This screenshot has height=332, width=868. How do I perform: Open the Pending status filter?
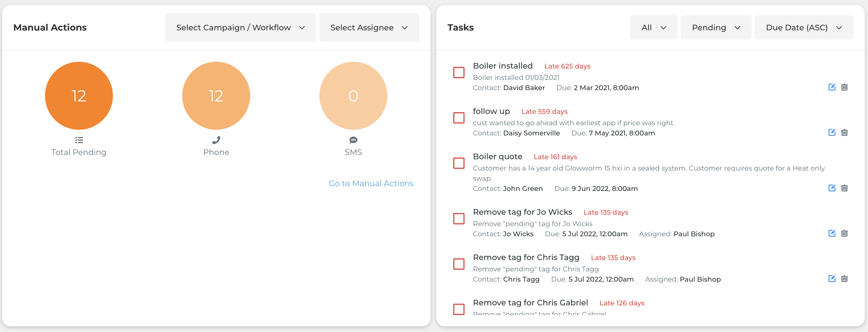716,28
